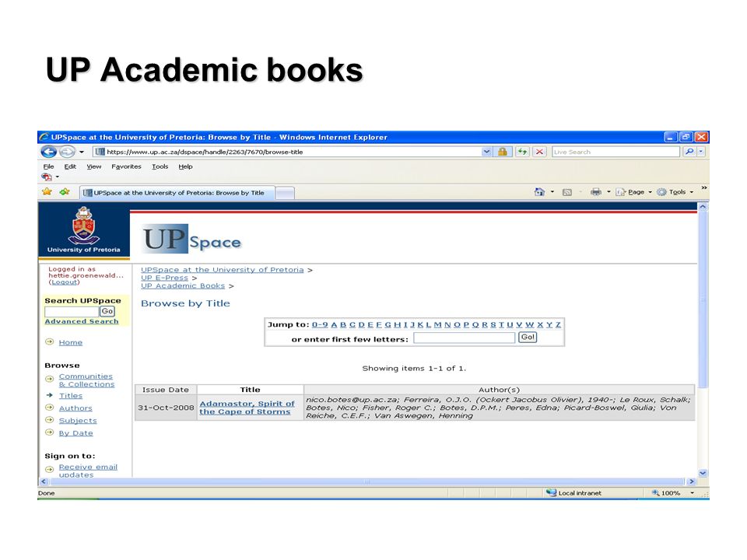Screen dimensions: 747x560
Task: Open the UP E-Press breadcrumb link
Action: (x=164, y=278)
